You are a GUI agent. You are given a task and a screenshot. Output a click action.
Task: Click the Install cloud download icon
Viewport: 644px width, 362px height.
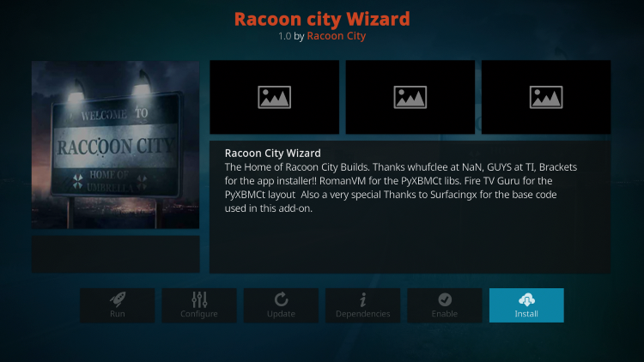click(x=526, y=300)
